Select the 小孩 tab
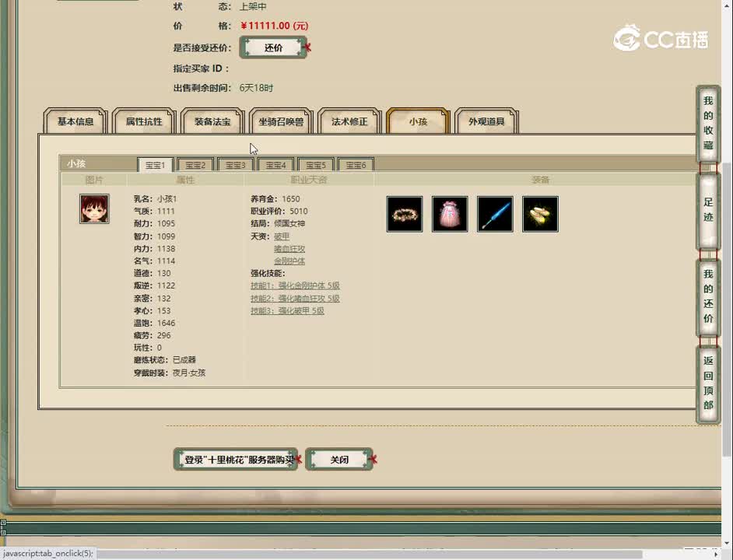This screenshot has height=560, width=733. click(x=418, y=121)
